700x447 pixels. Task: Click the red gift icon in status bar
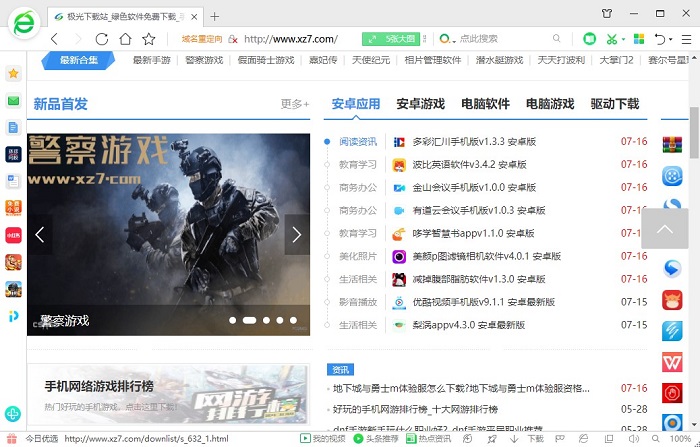click(x=12, y=439)
